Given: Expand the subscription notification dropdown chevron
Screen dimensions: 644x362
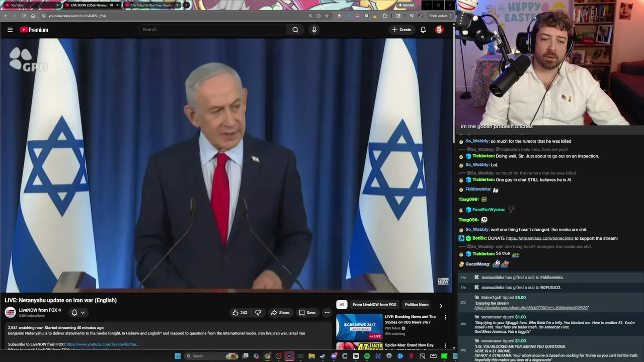Looking at the screenshot, I should (x=83, y=312).
